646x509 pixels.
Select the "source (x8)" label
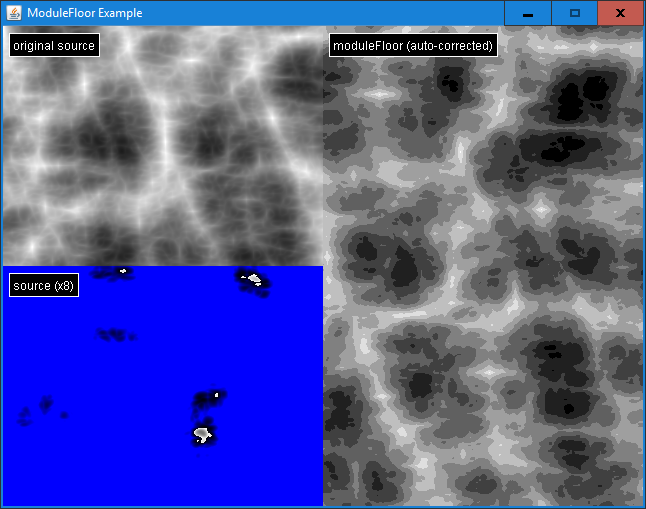coord(44,286)
